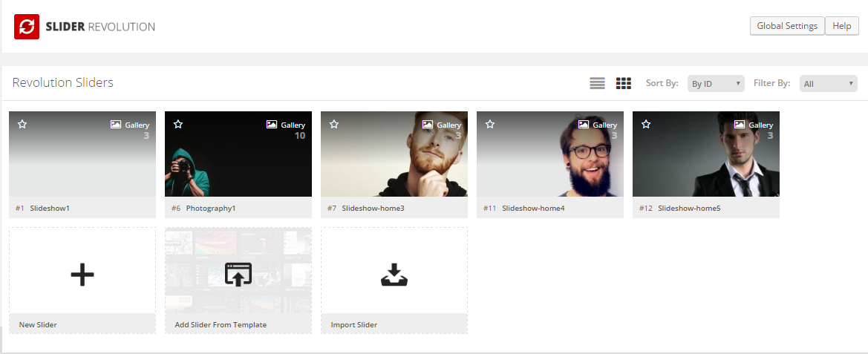This screenshot has height=354, width=868.
Task: Star the Slideshow-home4 slider as favorite
Action: (x=490, y=125)
